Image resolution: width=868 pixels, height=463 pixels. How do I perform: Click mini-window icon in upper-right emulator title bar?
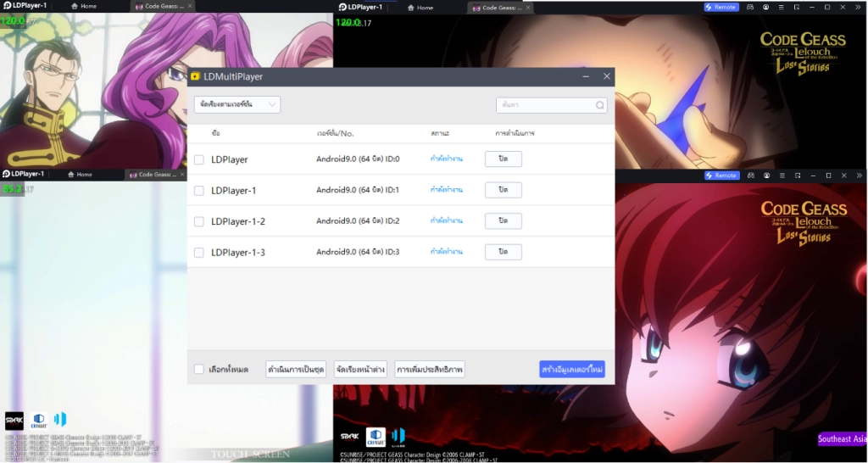tap(796, 7)
